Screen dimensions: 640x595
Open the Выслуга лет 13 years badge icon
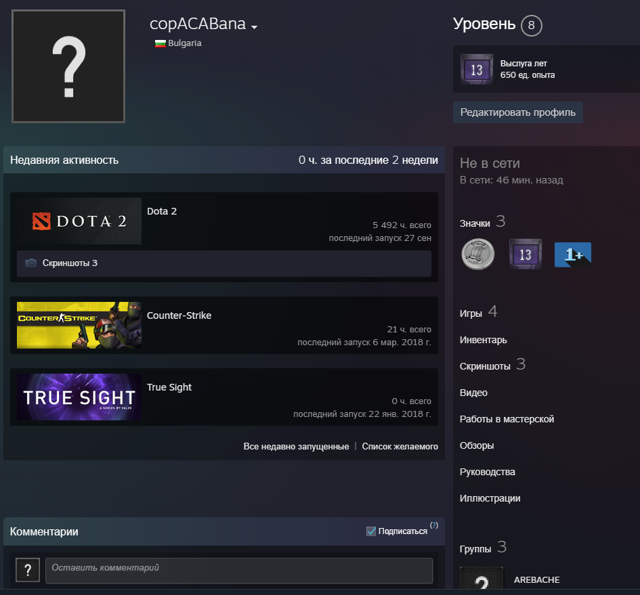tap(477, 69)
